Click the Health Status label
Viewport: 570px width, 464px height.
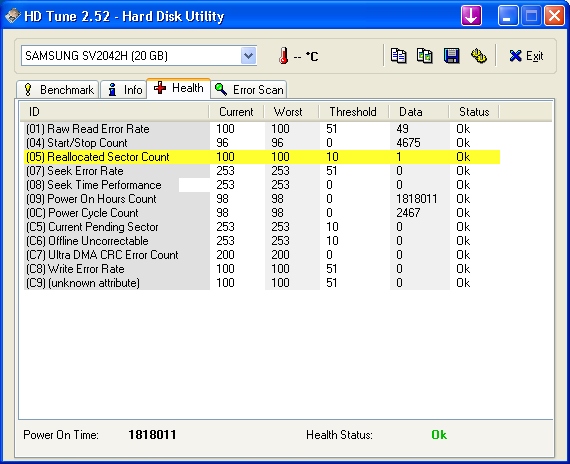(339, 435)
